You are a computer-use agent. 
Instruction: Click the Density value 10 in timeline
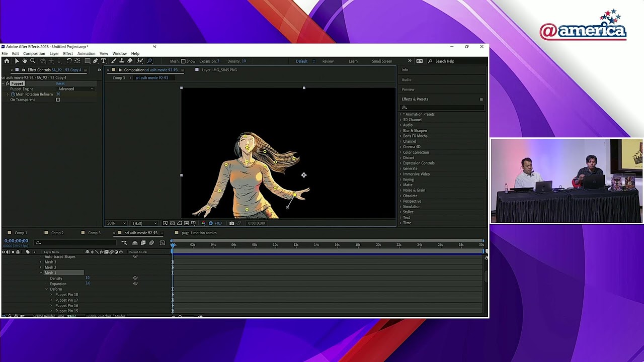pos(87,278)
